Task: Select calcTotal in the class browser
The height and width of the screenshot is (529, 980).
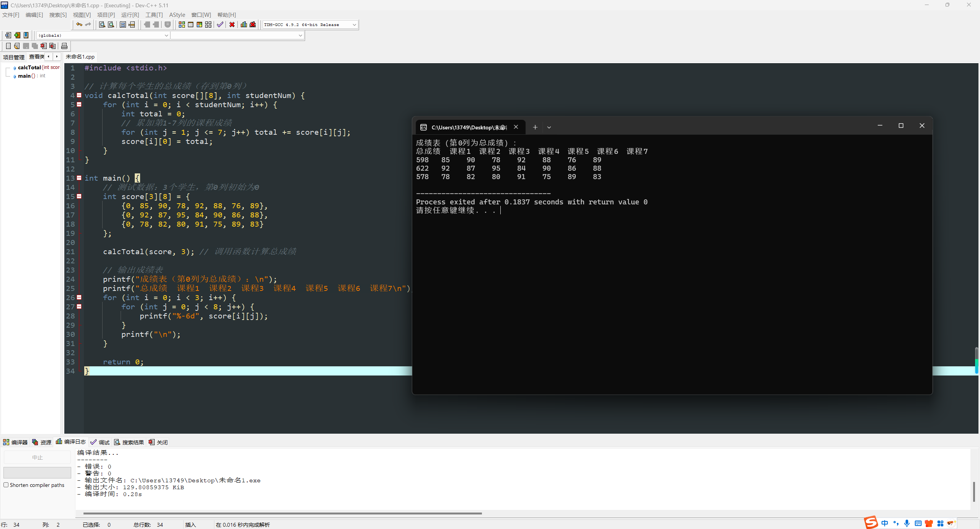Action: click(29, 67)
